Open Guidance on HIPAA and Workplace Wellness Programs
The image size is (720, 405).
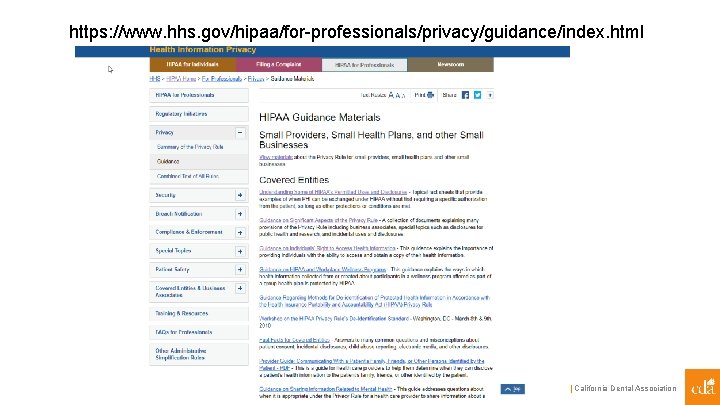pos(322,270)
